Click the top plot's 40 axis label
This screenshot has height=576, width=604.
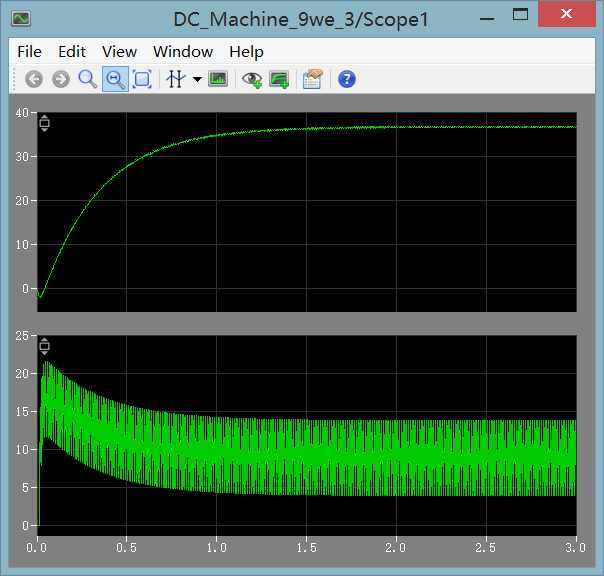(x=22, y=113)
